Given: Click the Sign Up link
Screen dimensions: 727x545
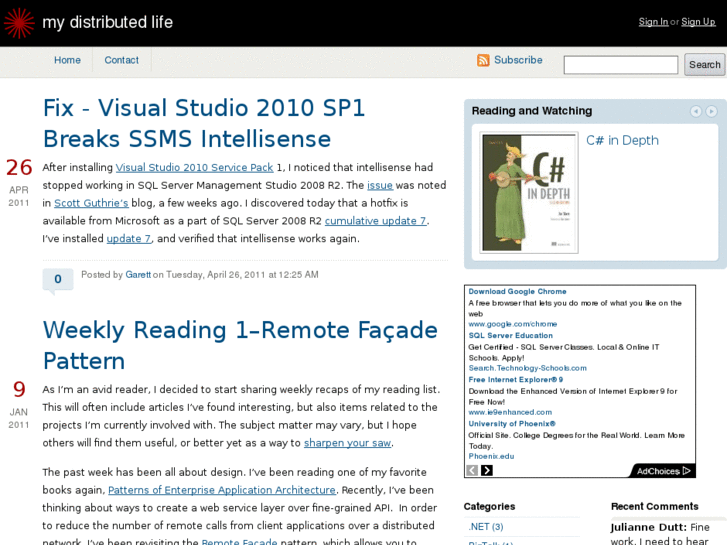Looking at the screenshot, I should pyautogui.click(x=698, y=22).
